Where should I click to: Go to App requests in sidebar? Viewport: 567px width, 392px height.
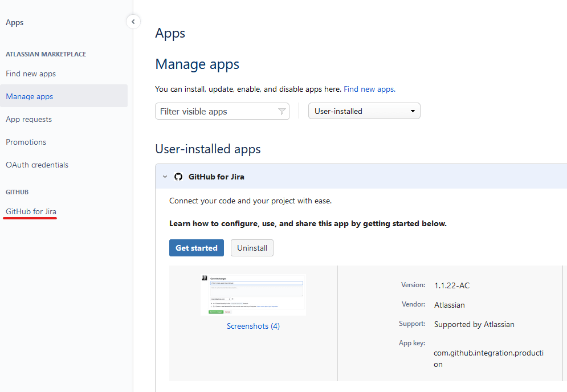[28, 119]
